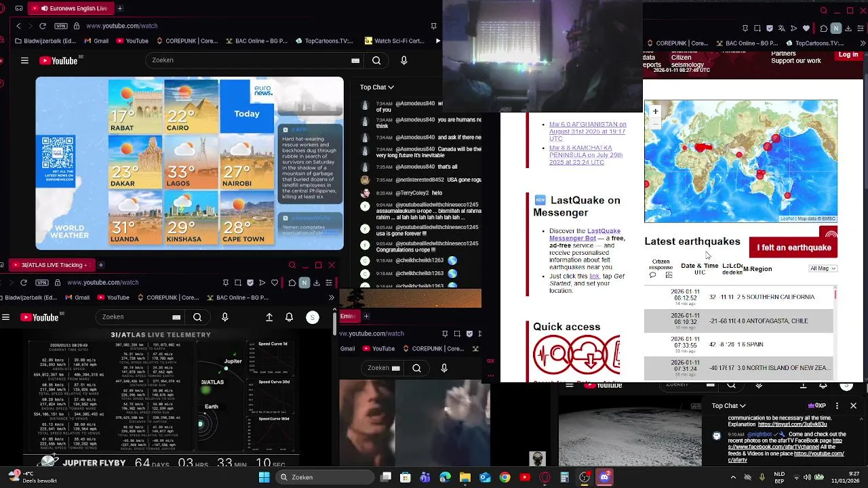Open account avatar S in 3I/ATLAS window

point(313,317)
